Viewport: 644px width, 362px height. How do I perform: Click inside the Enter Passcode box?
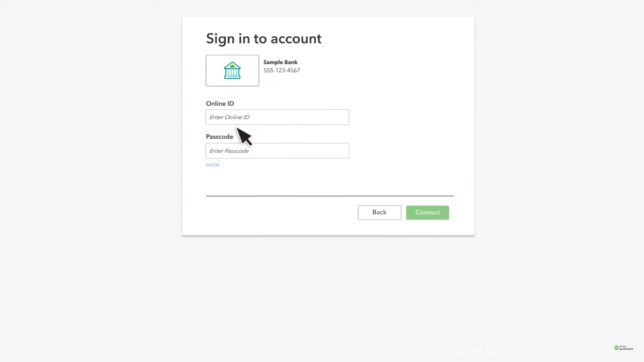coord(277,150)
